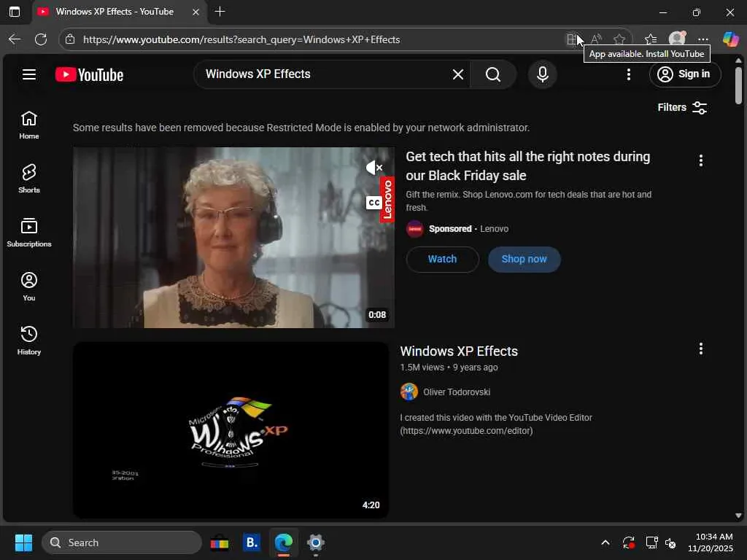747x560 pixels.
Task: Open YouTube settings three-dot menu
Action: 628,74
